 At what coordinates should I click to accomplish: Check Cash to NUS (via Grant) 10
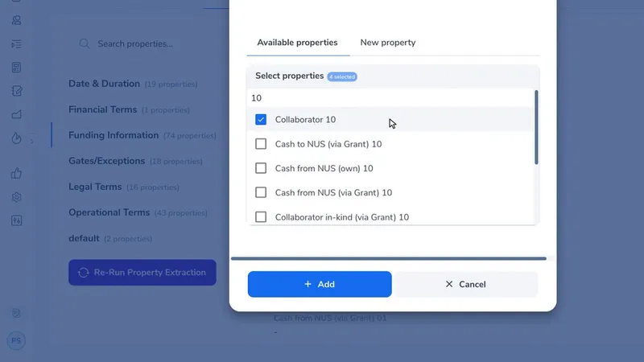(x=261, y=144)
